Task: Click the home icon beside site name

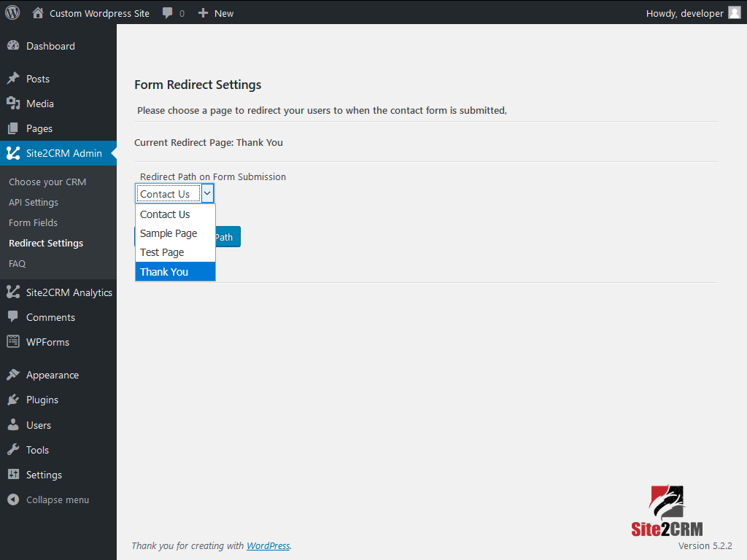Action: [x=38, y=13]
